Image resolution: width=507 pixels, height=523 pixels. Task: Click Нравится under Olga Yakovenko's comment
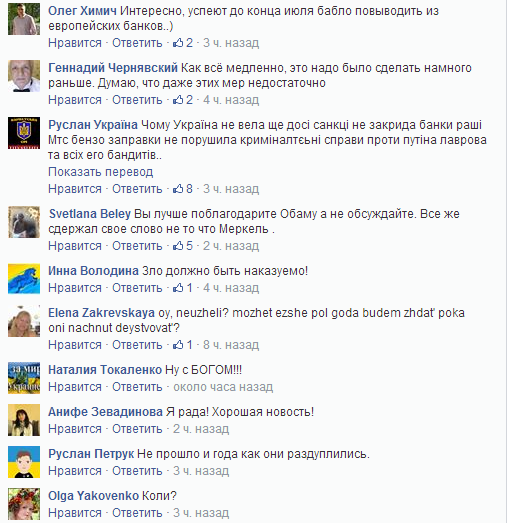point(75,513)
